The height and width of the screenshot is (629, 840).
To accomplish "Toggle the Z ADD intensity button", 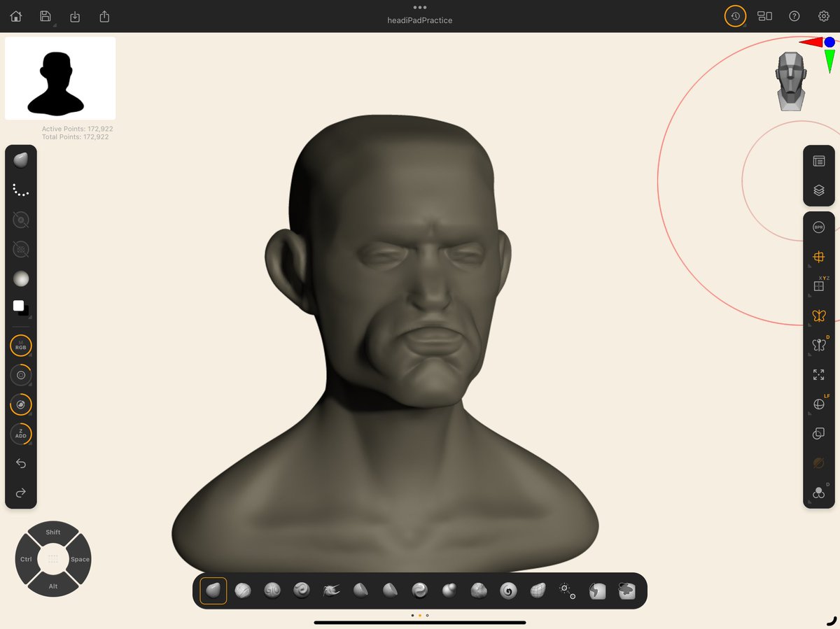I will pyautogui.click(x=21, y=434).
